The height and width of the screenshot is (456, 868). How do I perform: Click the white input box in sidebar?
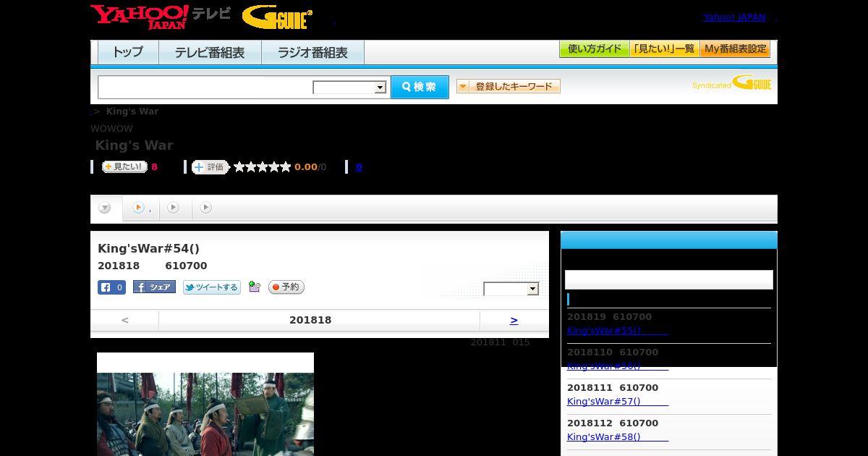tap(669, 280)
